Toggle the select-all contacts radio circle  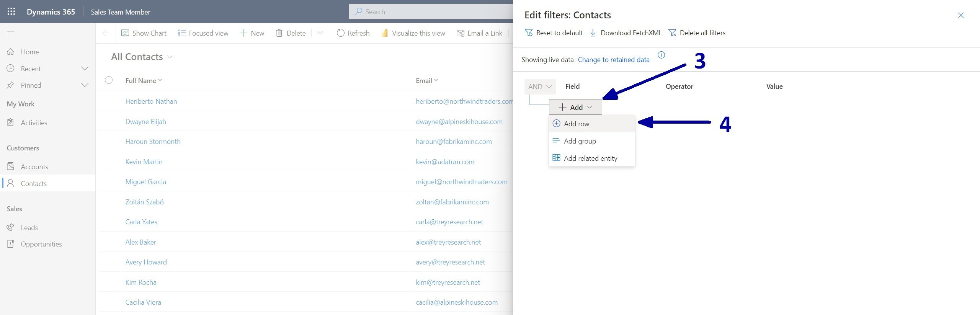[x=109, y=80]
